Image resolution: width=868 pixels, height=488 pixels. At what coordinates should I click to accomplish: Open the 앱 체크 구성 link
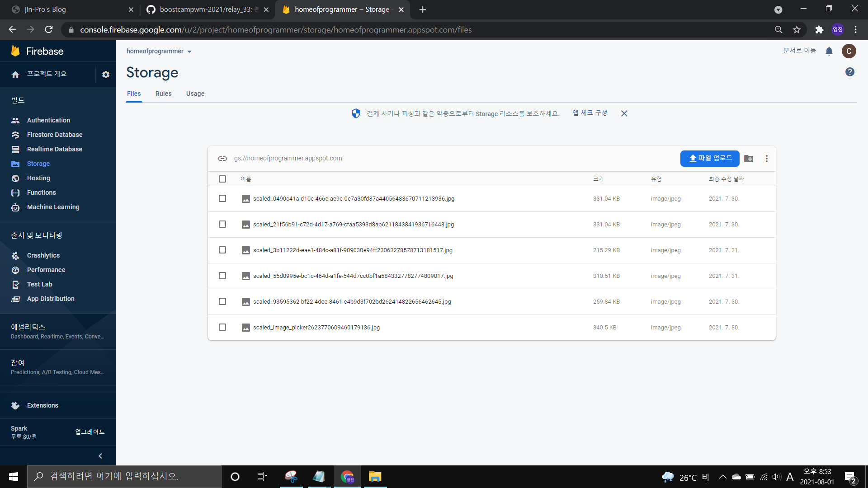[589, 113]
